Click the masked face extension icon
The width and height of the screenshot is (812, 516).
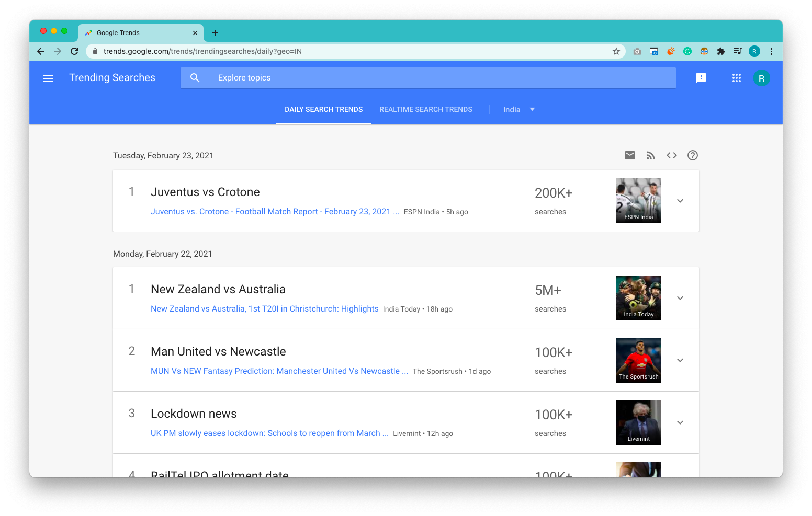pyautogui.click(x=704, y=51)
